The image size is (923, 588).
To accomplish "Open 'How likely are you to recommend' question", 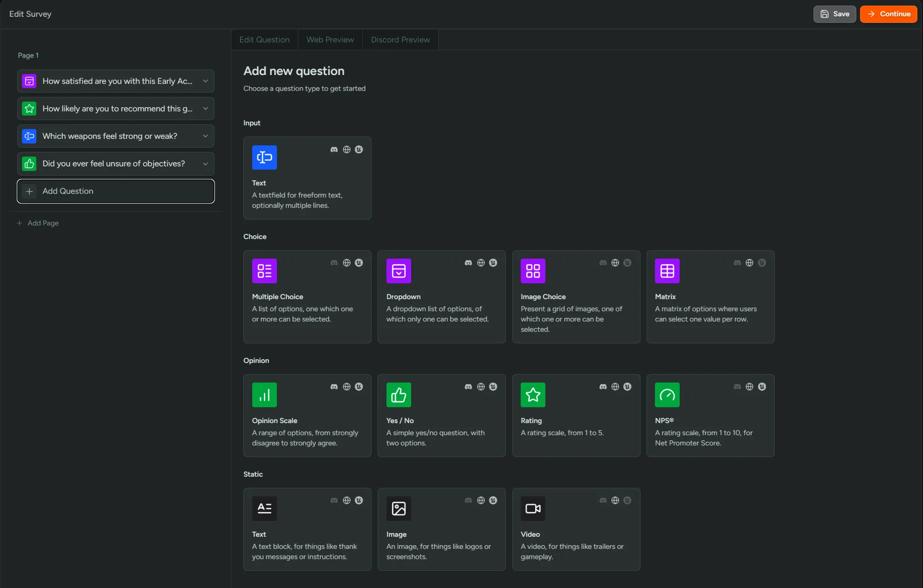I will pyautogui.click(x=117, y=109).
